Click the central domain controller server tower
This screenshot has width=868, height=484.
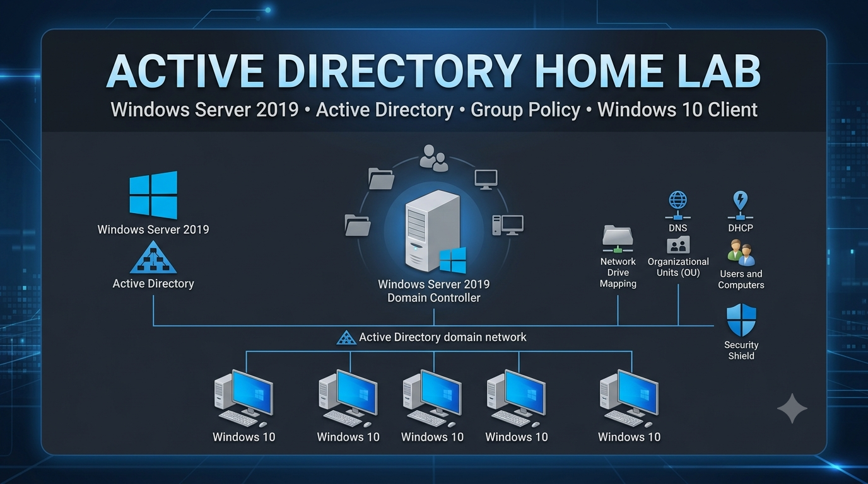click(x=432, y=231)
